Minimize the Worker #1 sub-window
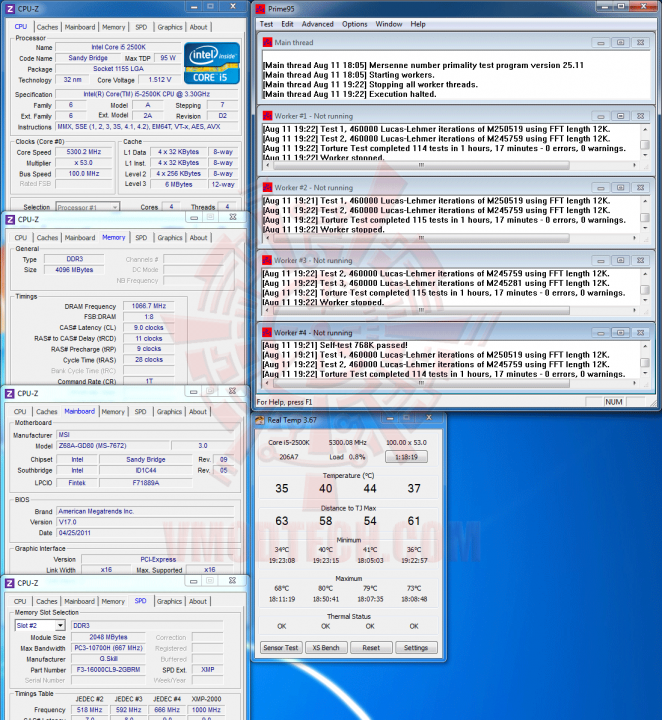 point(600,116)
